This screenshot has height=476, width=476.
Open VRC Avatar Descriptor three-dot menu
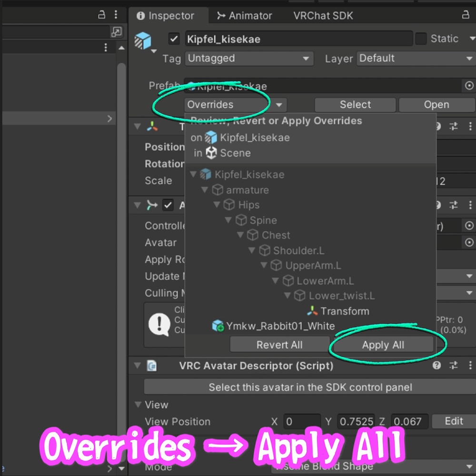point(470,365)
